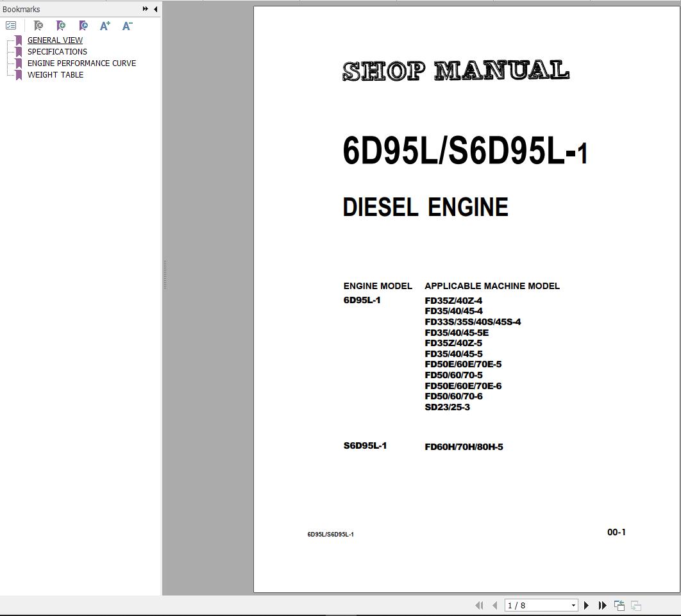
Task: Click the page footer text 6D95L/S6D95L-1
Action: [x=330, y=535]
